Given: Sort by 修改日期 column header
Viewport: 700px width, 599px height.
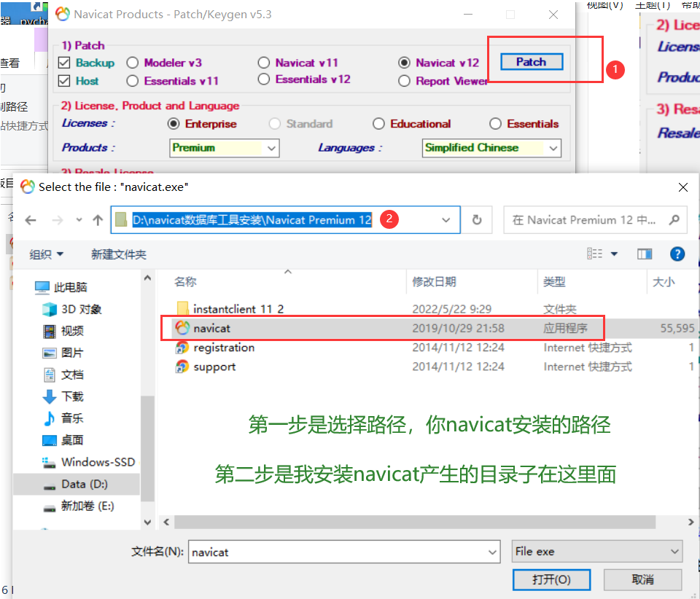Looking at the screenshot, I should click(x=434, y=282).
